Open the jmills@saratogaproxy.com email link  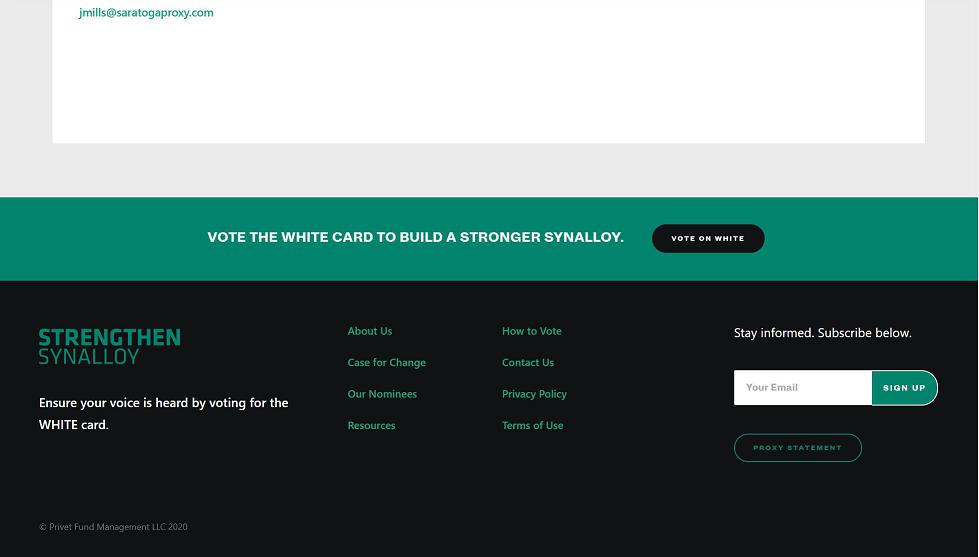click(x=146, y=13)
